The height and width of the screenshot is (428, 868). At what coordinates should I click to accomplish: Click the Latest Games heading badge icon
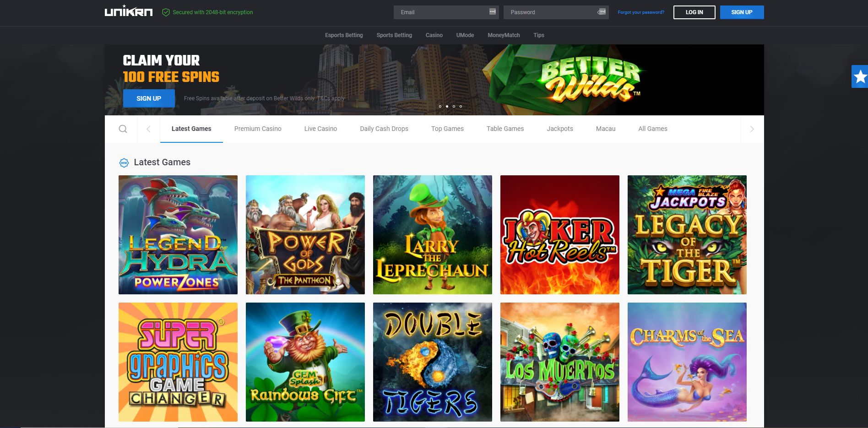pyautogui.click(x=124, y=163)
